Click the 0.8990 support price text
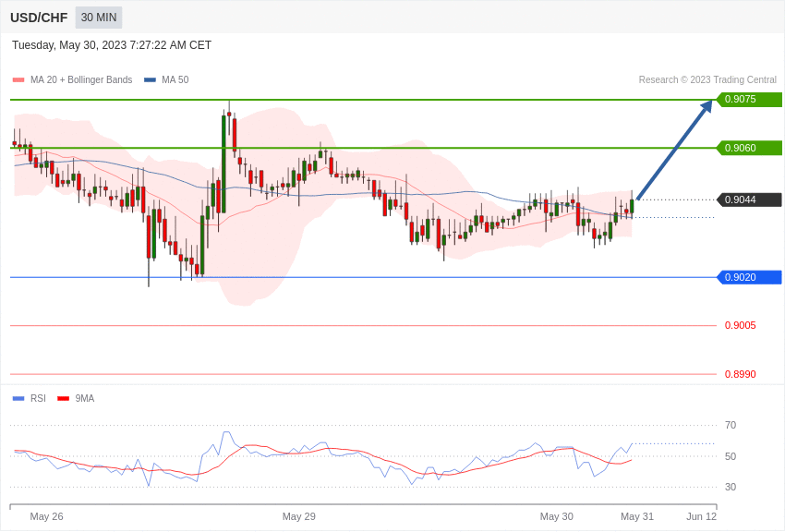Viewport: 785px width, 532px height. pyautogui.click(x=741, y=374)
